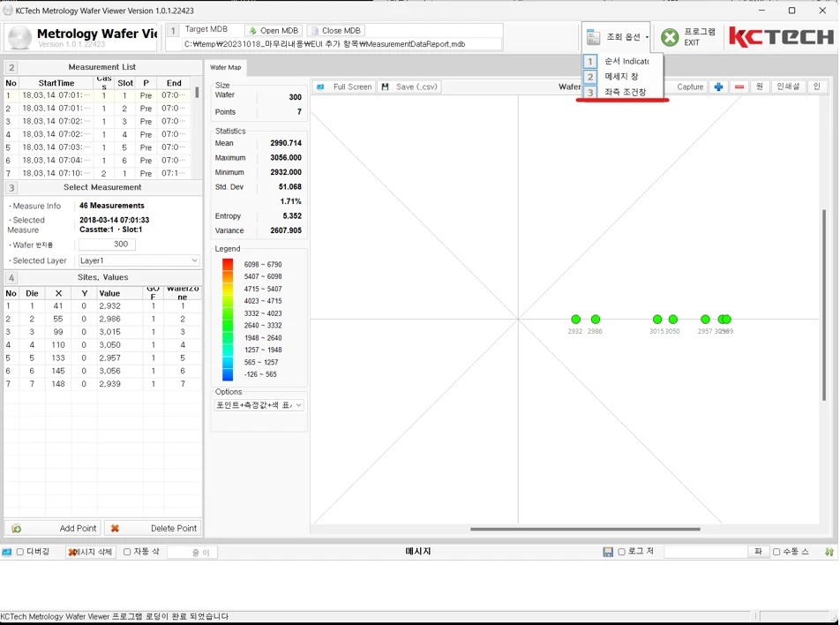This screenshot has width=840, height=625.
Task: Select site row with value 2,932
Action: [x=102, y=306]
